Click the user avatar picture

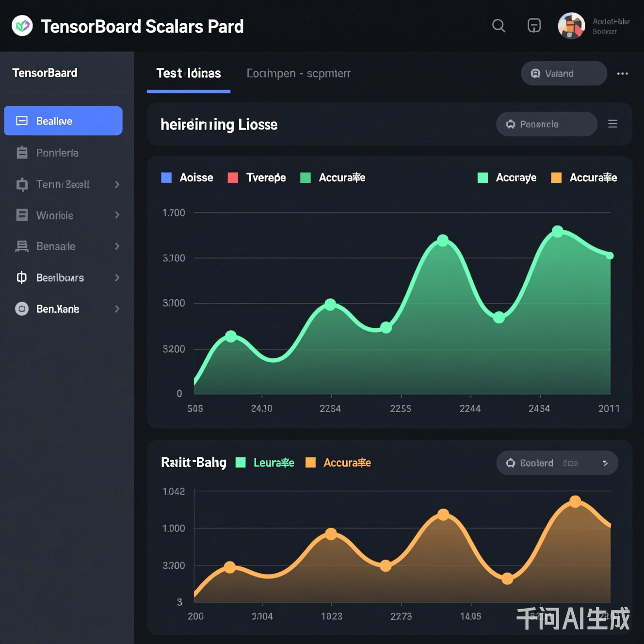coord(571,26)
